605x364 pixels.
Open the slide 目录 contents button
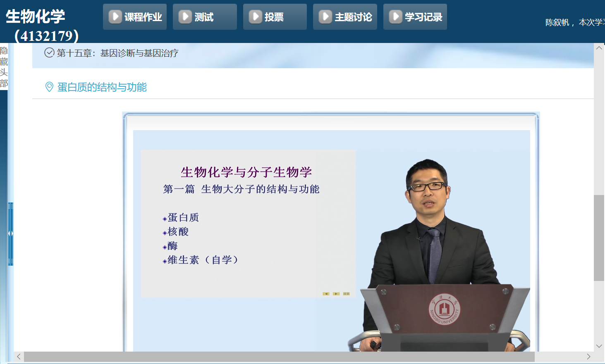click(x=346, y=294)
